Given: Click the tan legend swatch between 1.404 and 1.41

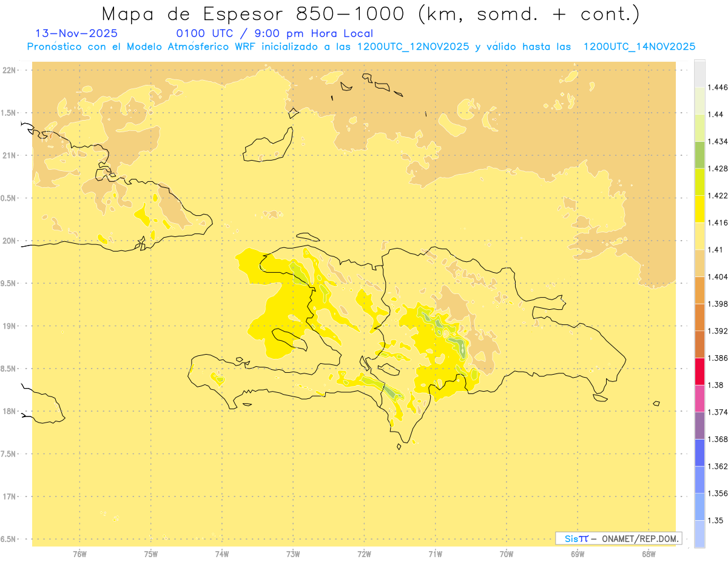Looking at the screenshot, I should point(699,263).
